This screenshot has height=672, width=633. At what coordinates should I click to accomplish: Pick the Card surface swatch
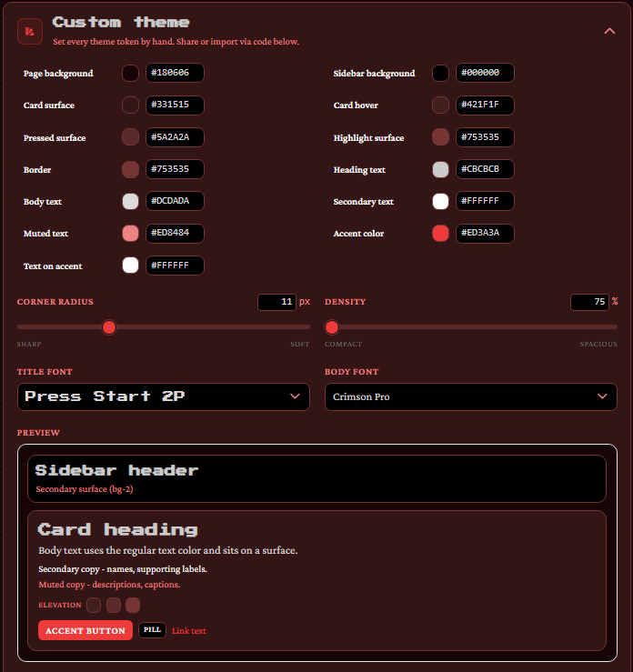(x=130, y=105)
